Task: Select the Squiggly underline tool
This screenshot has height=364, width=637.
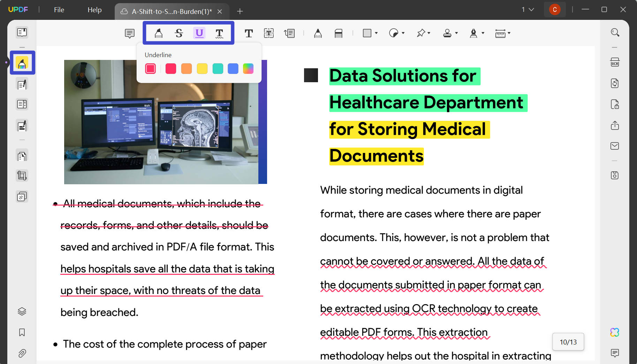Action: (220, 33)
